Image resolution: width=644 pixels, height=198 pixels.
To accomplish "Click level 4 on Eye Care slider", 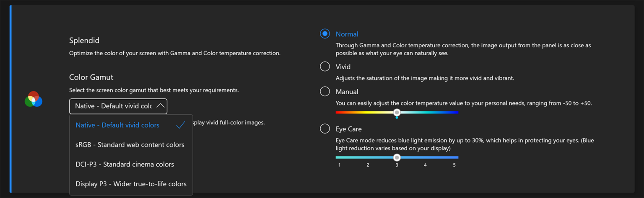I will pyautogui.click(x=426, y=158).
